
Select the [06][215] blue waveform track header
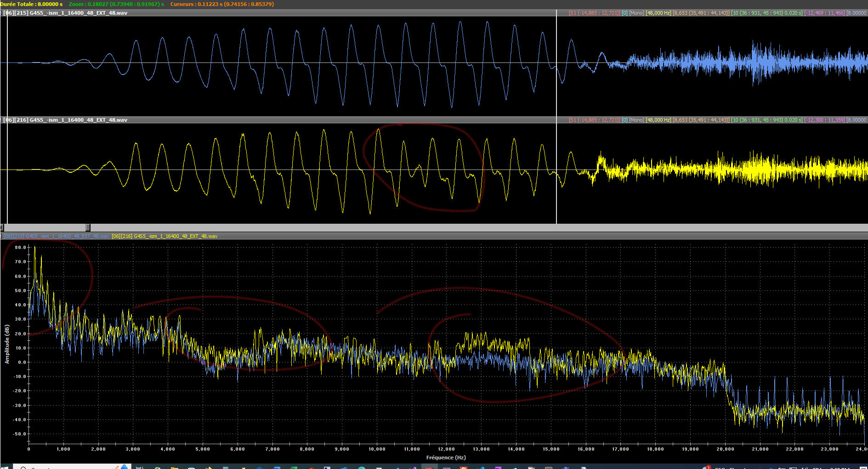coord(65,13)
